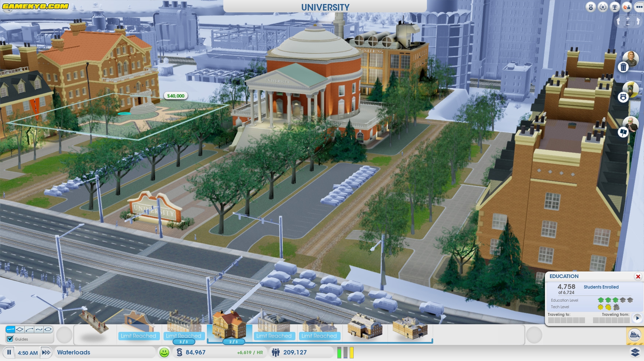
Task: View treasury amount 84,967
Action: click(x=196, y=352)
